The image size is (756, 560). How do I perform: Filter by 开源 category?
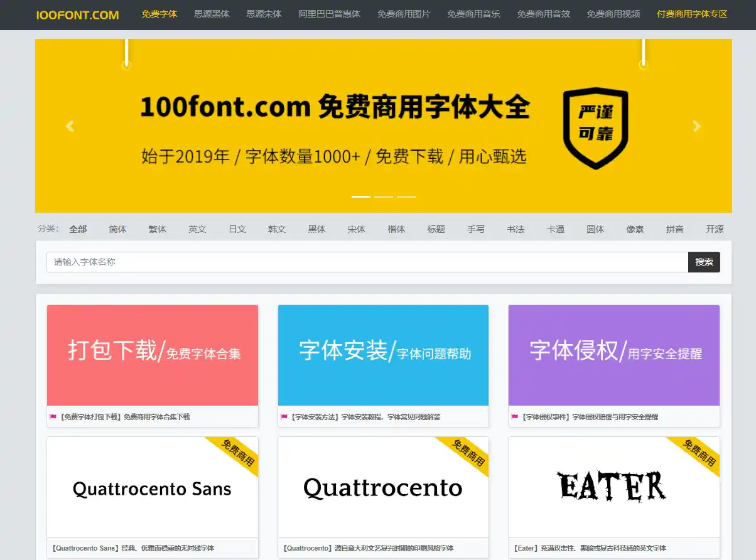pyautogui.click(x=715, y=229)
